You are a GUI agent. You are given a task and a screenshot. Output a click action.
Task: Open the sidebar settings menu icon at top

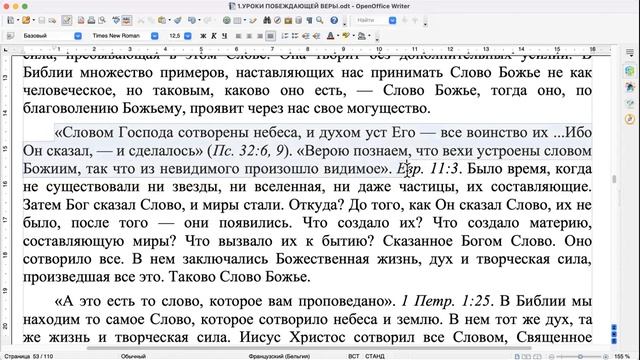coord(630,53)
